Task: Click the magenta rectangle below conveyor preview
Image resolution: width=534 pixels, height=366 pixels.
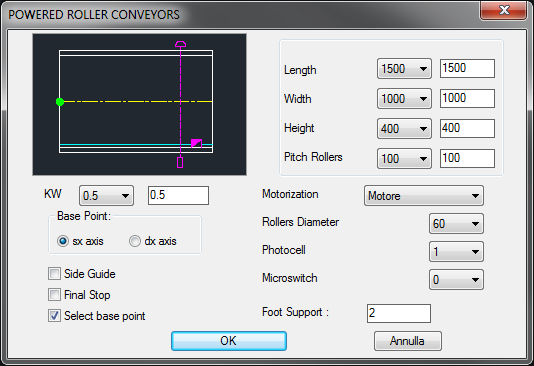Action: (180, 162)
